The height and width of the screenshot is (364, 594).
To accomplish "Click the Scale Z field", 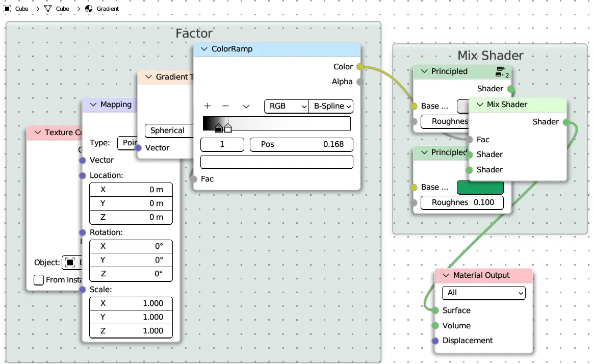I will 131,331.
